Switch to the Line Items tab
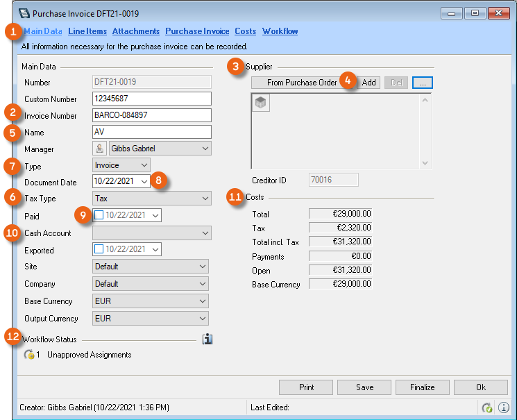Screen dimensions: 517x420 coord(87,31)
